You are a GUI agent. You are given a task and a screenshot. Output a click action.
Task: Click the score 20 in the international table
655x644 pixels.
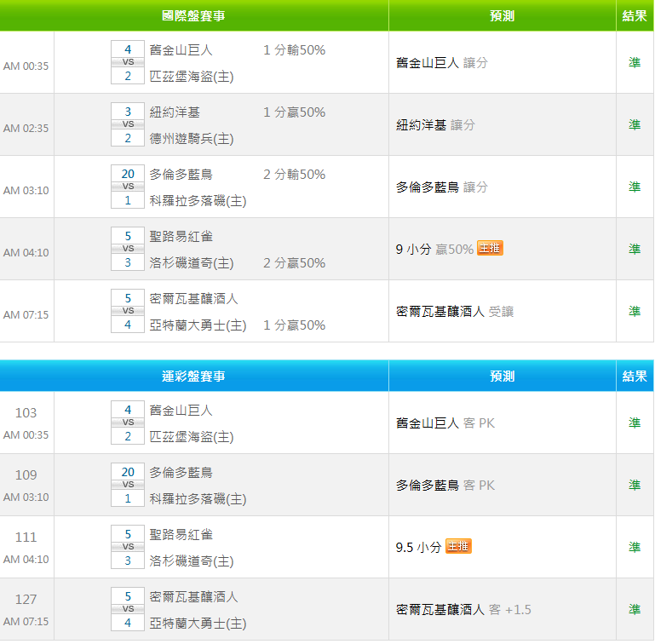pos(128,174)
